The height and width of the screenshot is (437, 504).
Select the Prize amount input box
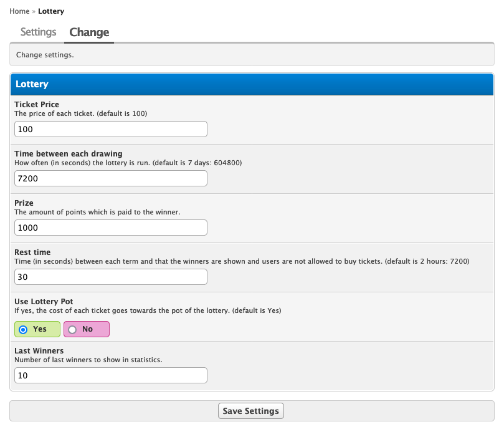click(x=111, y=228)
